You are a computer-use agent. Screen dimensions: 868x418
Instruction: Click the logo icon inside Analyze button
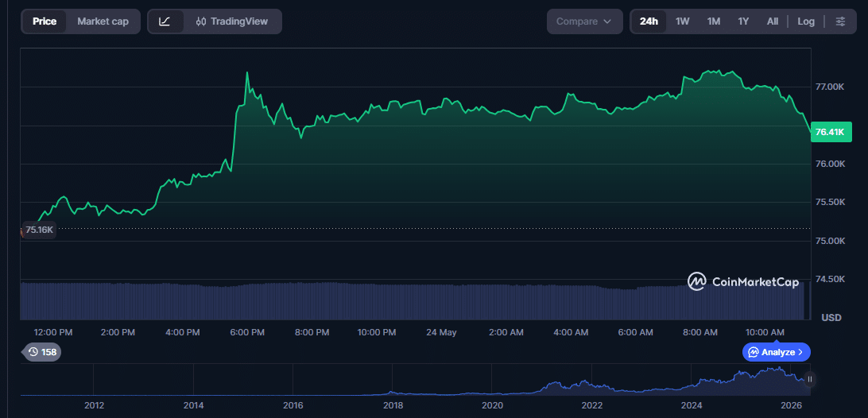(x=754, y=352)
